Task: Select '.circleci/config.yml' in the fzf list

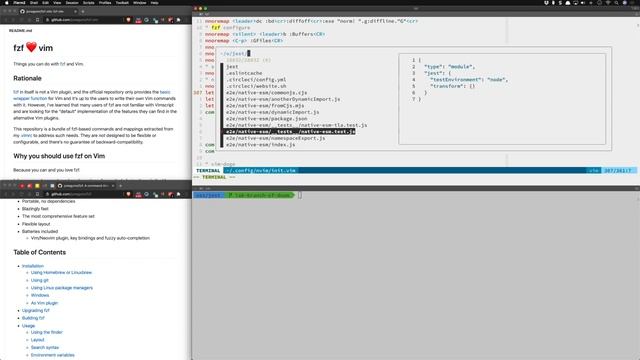Action: click(256, 80)
